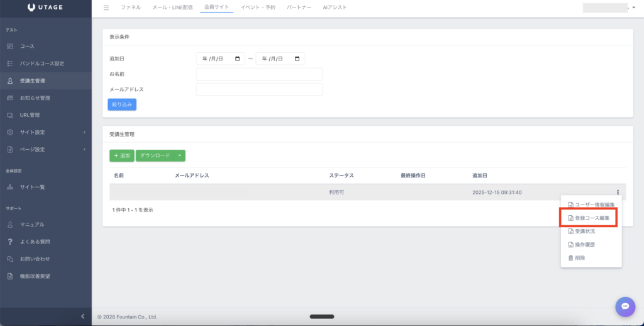Open the ファネル tab
Screen dimensions: 644x326
(131, 8)
